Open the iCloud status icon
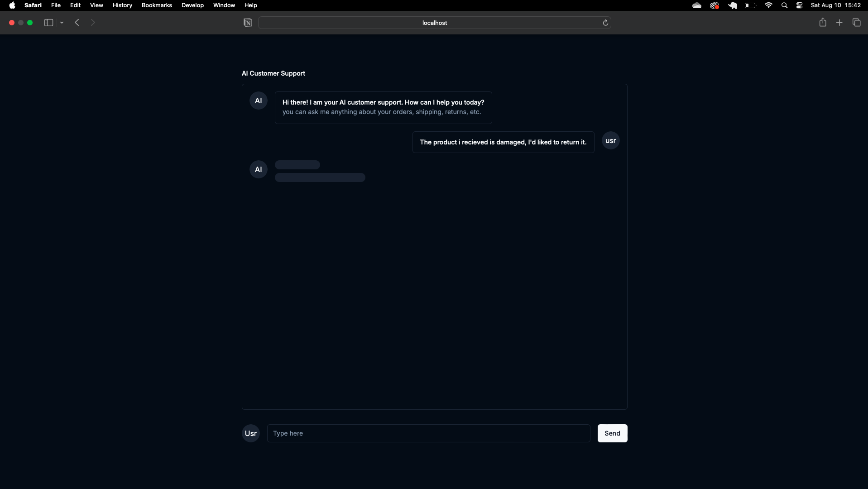Screen dimensions: 868x489 697,5
